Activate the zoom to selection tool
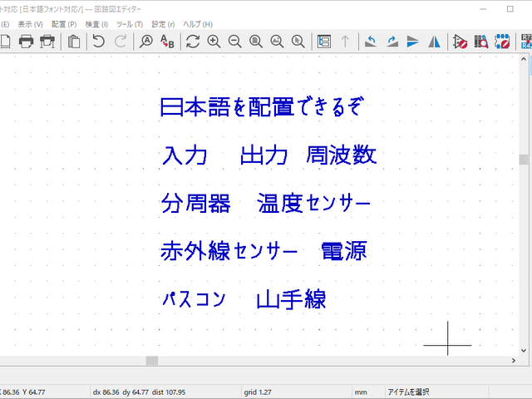Screen dimensions: 532x399 (x=298, y=42)
